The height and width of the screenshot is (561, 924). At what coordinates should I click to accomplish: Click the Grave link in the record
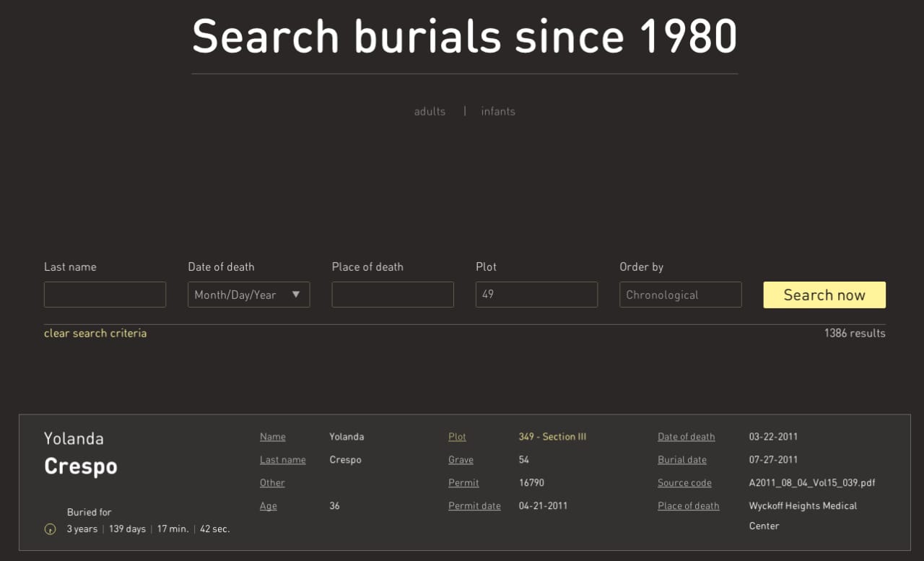[x=461, y=460]
